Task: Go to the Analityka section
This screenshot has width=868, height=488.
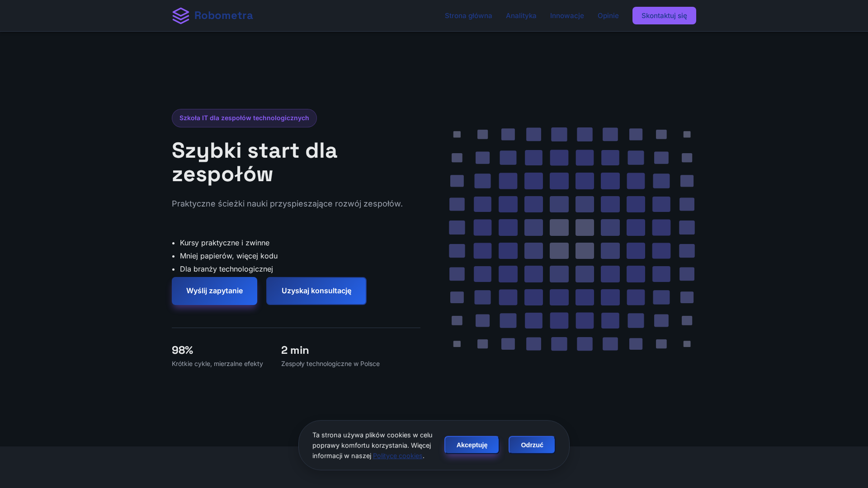Action: point(521,16)
